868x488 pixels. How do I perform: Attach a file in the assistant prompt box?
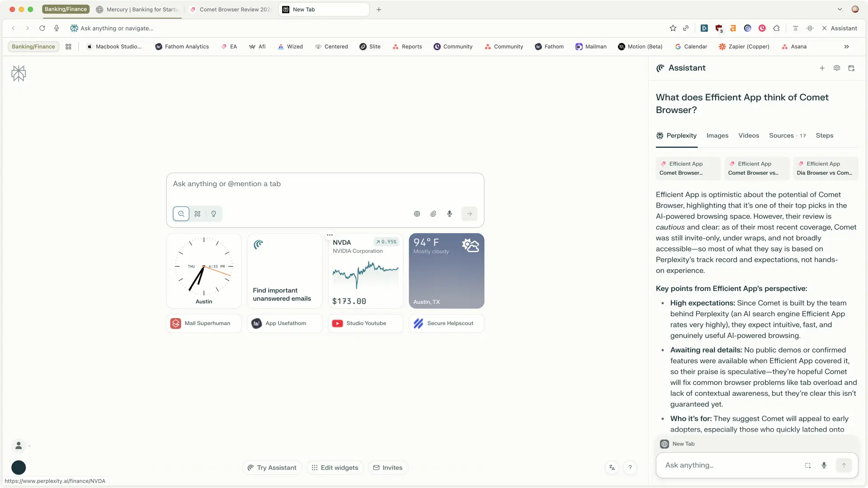click(433, 213)
